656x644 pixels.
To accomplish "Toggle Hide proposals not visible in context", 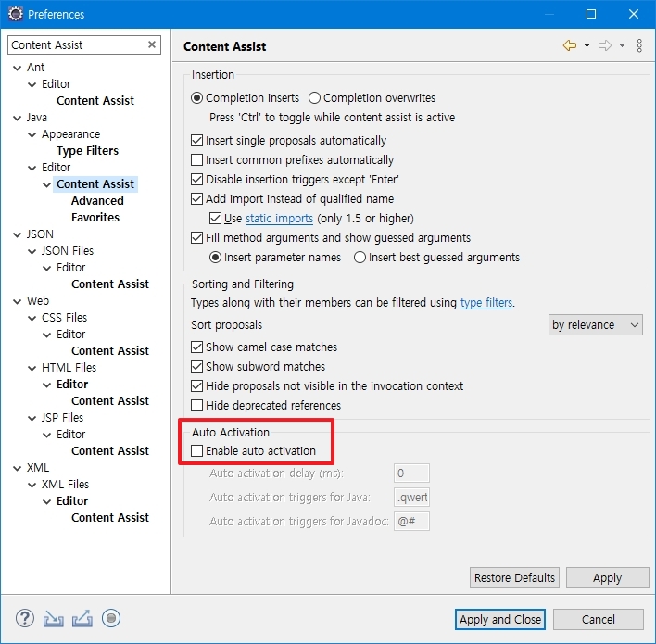I will click(x=196, y=385).
